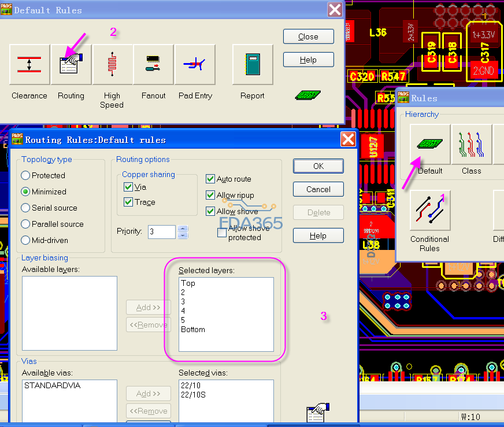Open Conditional Rules icon in Rules window

point(430,210)
